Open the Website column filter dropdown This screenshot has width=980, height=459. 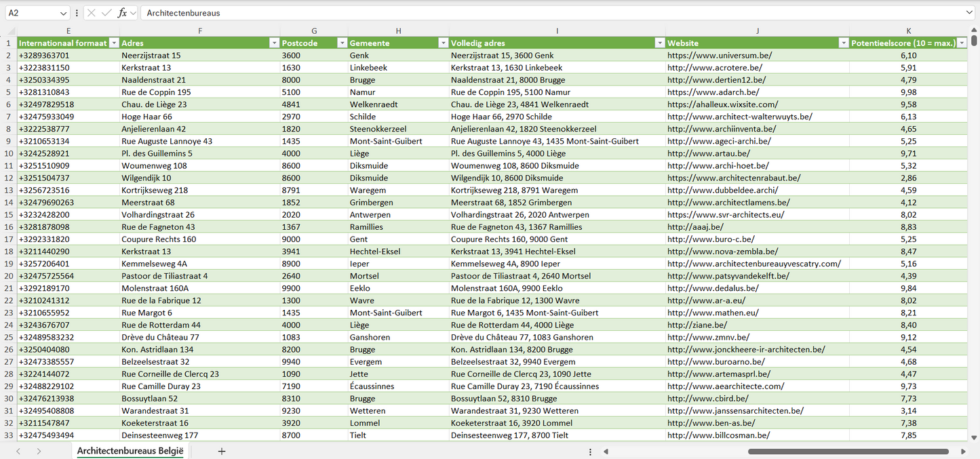[x=843, y=43]
